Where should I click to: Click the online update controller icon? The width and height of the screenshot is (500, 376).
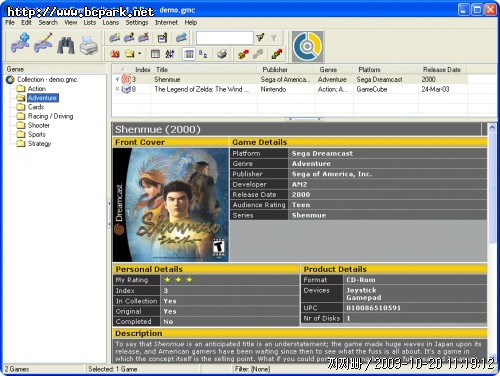click(x=181, y=38)
